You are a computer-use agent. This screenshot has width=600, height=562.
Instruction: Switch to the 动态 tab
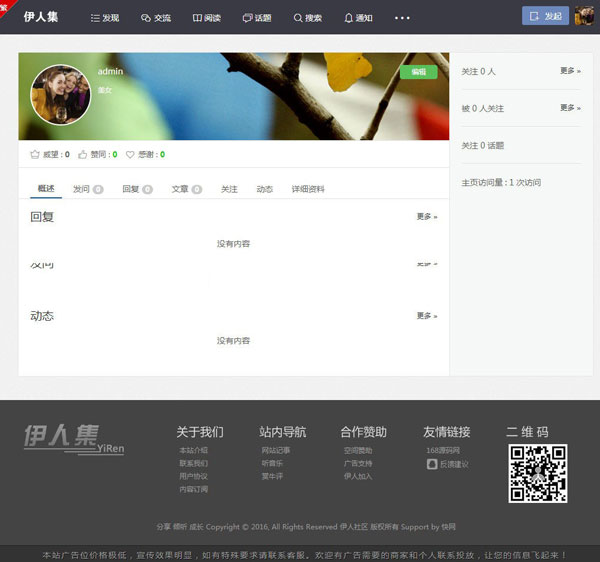(x=264, y=189)
